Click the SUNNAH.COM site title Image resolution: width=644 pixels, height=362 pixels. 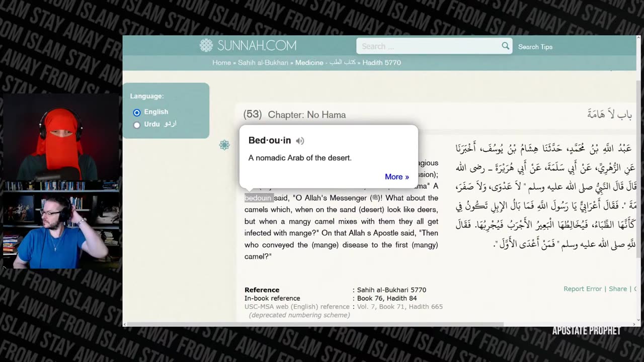(257, 46)
